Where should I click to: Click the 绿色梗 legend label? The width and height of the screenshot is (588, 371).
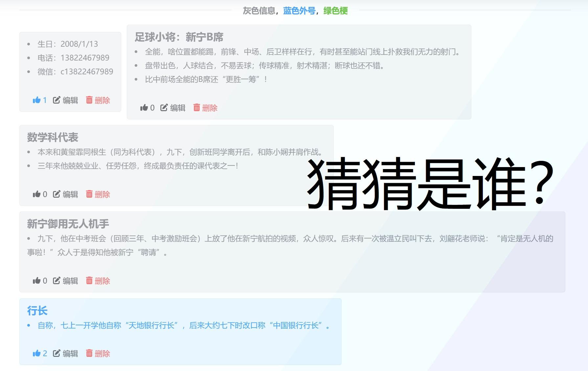[335, 11]
